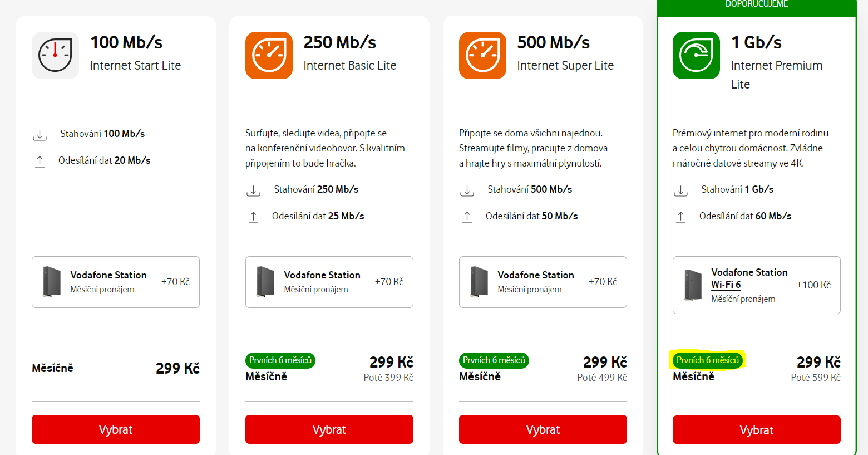Click the Vodafone Station Wi-Fi 6 router image

click(693, 285)
